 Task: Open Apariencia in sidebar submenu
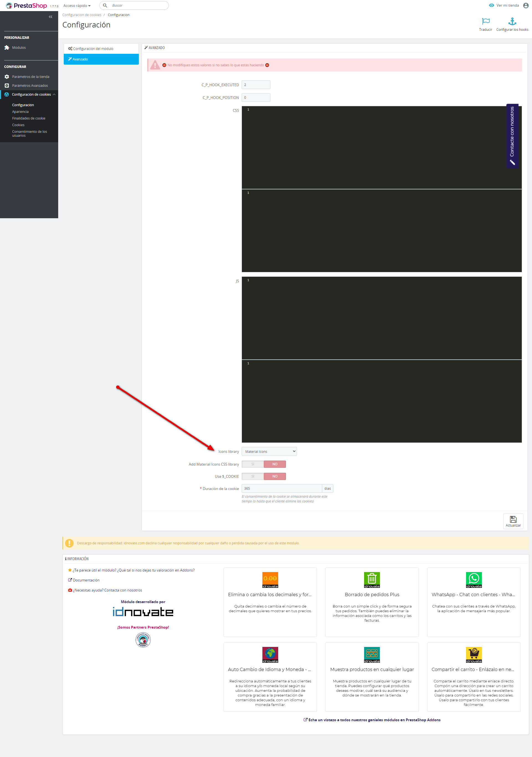click(x=21, y=112)
